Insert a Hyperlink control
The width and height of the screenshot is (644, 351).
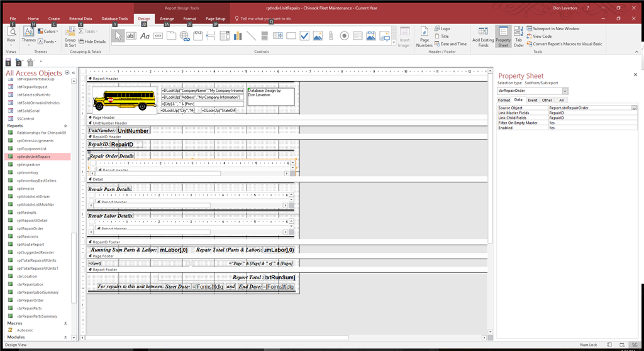coord(185,36)
